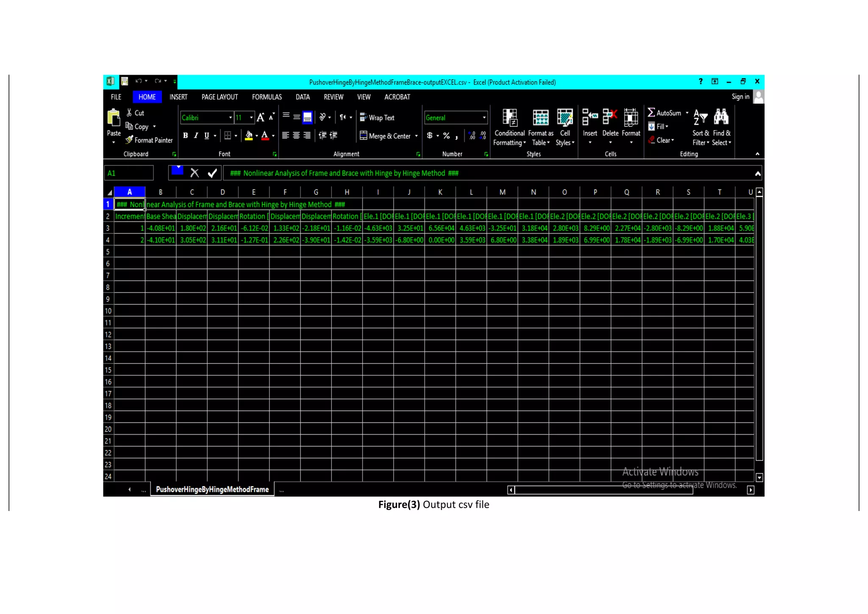The image size is (868, 614).
Task: Collapse the ribbon with the up arrow
Action: (757, 154)
